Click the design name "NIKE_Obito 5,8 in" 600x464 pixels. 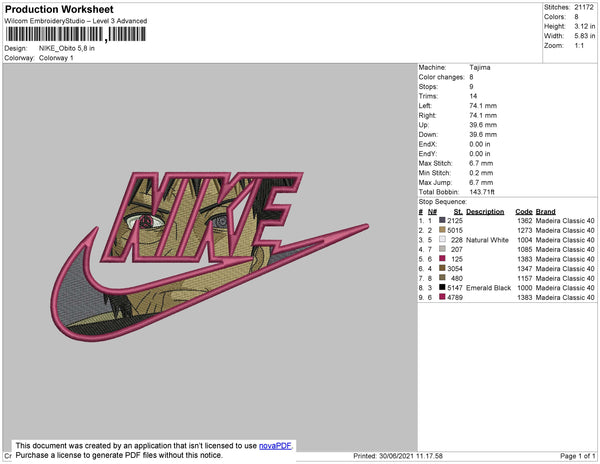(67, 49)
